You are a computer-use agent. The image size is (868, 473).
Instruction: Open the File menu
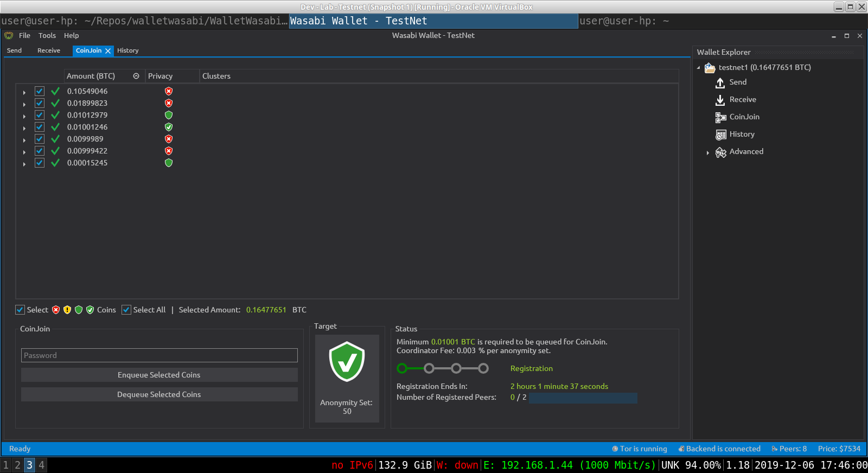coord(24,35)
